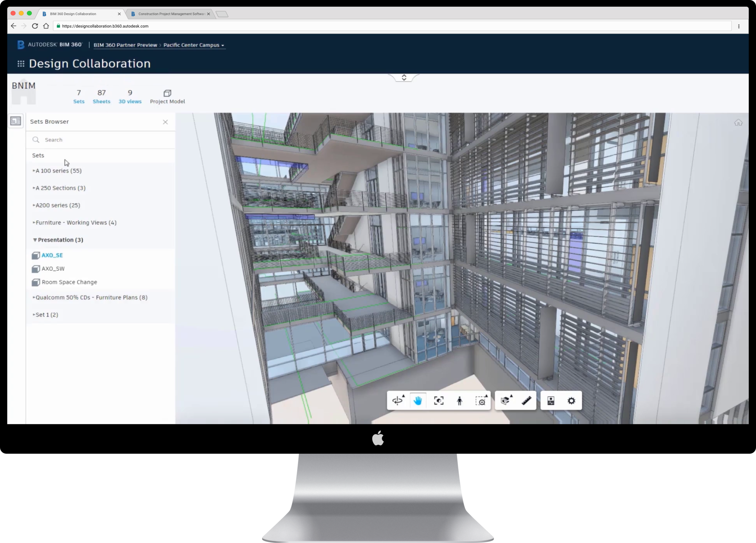Click the BIM 360 Partner Preview link

125,45
